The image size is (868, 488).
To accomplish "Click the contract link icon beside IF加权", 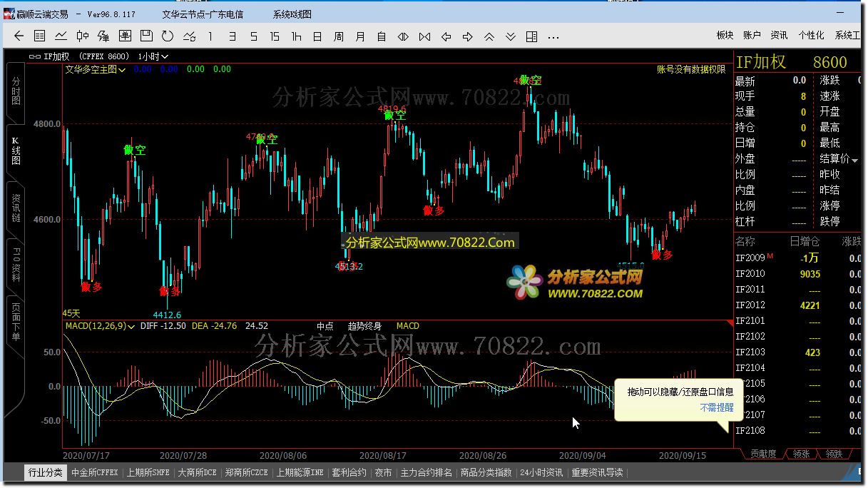I will click(x=35, y=56).
